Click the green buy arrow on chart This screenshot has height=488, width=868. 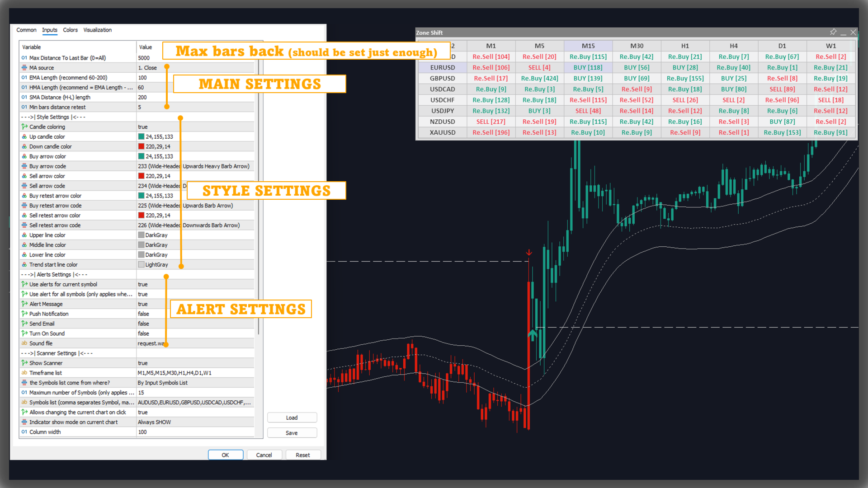tap(532, 335)
